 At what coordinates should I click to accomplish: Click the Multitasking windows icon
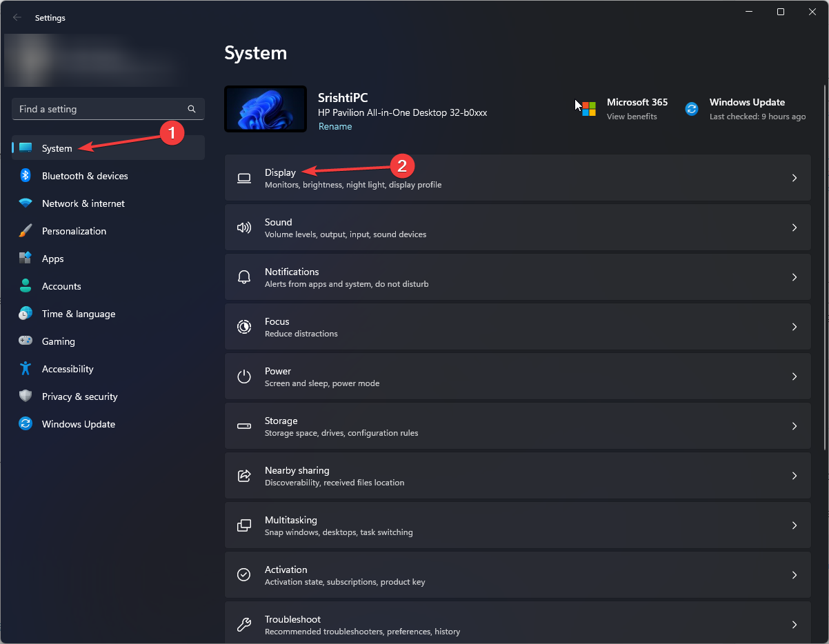(x=244, y=525)
